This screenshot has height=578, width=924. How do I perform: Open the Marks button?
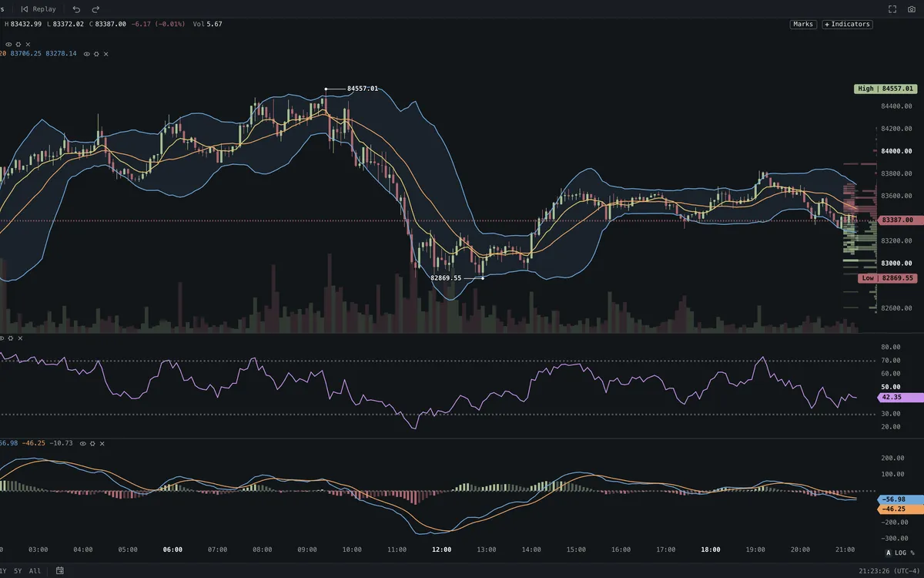(x=803, y=24)
